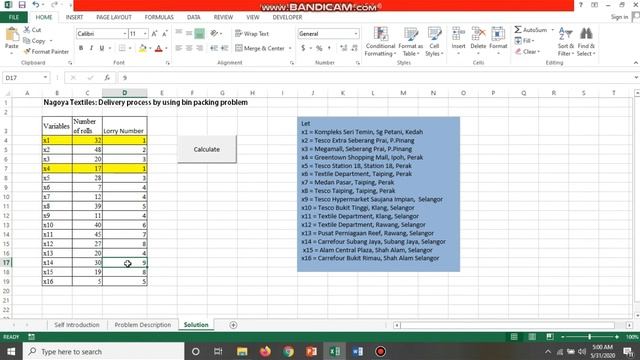Click Decrease Decimal icon

(354, 48)
